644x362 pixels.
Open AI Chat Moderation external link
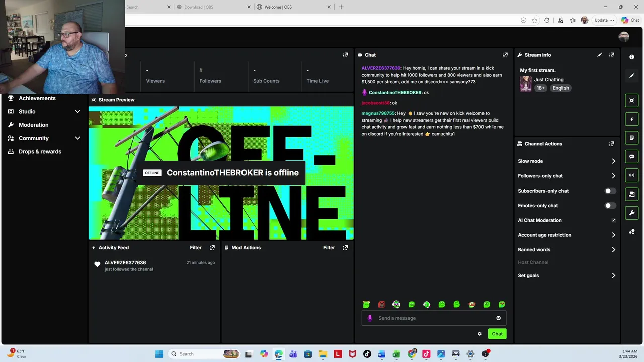click(613, 220)
